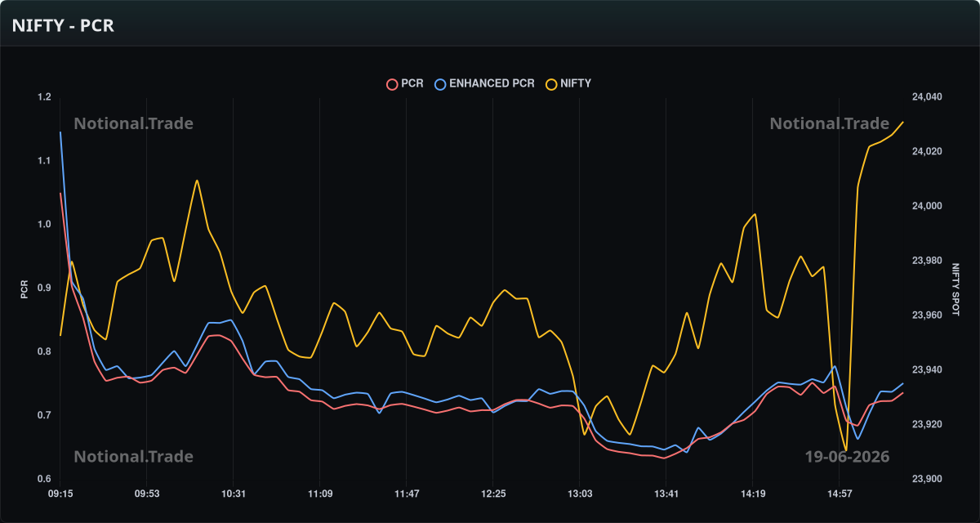
Task: Click the 11:47 time axis label
Action: 407,494
